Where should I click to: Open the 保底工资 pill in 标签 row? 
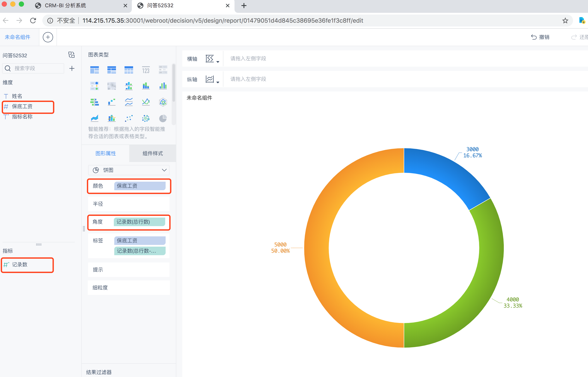click(140, 241)
